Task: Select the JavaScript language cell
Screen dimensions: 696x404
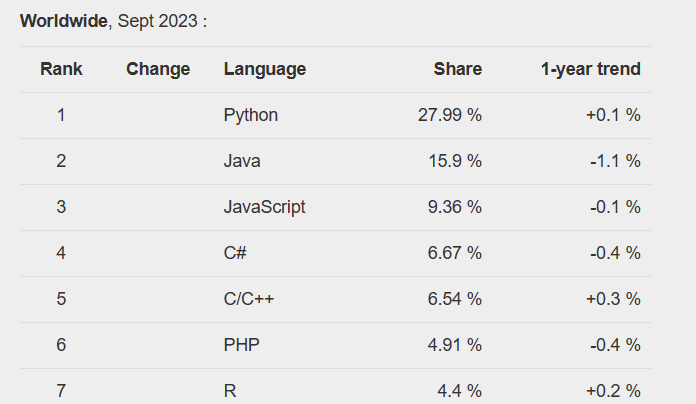Action: [x=265, y=207]
